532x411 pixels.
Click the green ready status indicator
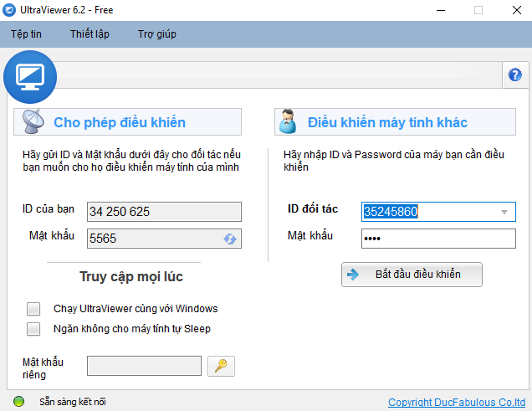point(18,402)
